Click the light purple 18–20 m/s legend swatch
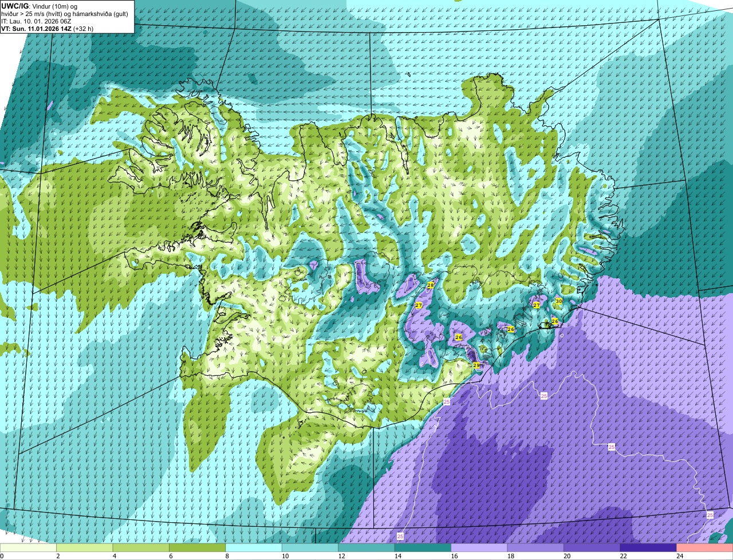Image resolution: width=733 pixels, height=560 pixels. (x=535, y=548)
